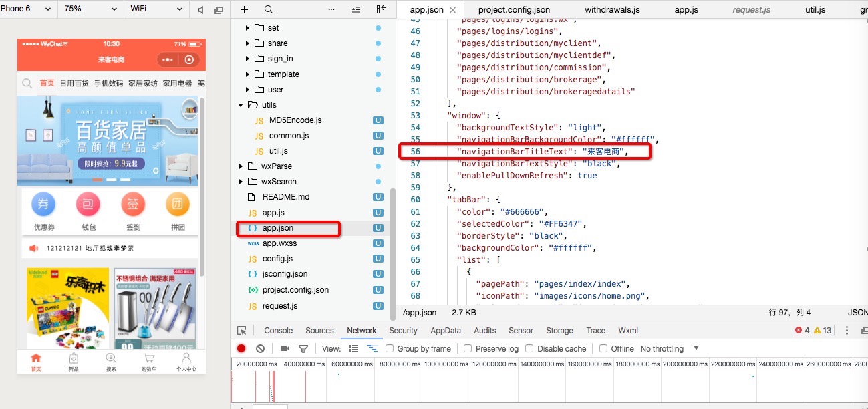The image size is (868, 409).
Task: Expand the wxParse folder
Action: pos(241,166)
